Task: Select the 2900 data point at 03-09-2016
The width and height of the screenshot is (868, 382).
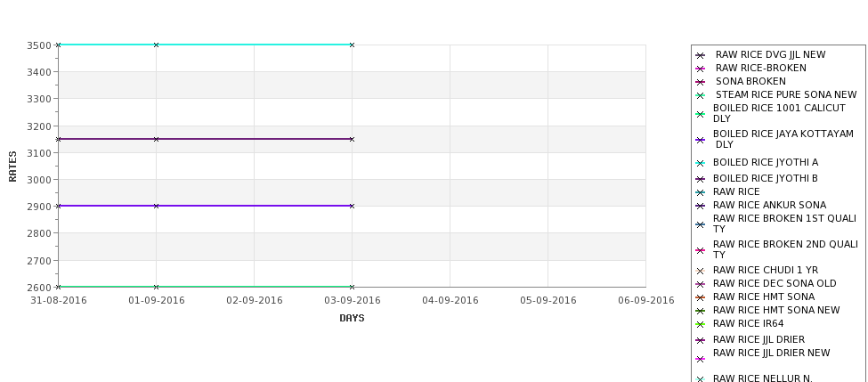Action: (x=352, y=206)
